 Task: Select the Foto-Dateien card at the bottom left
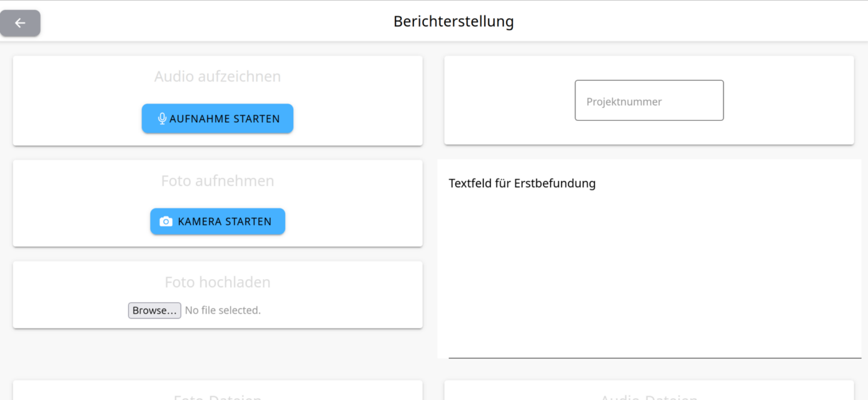(218, 390)
